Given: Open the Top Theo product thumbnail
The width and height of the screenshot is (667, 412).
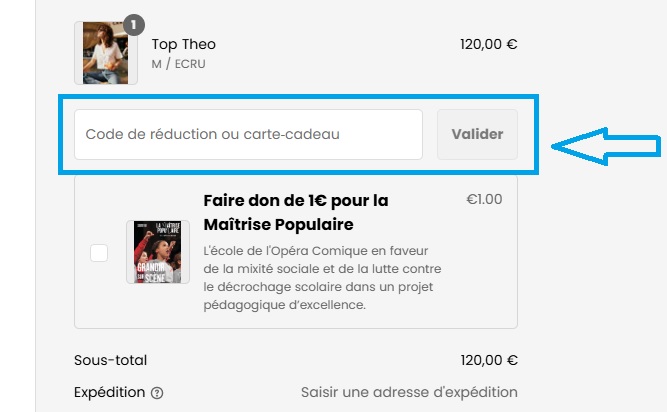Looking at the screenshot, I should click(x=106, y=53).
